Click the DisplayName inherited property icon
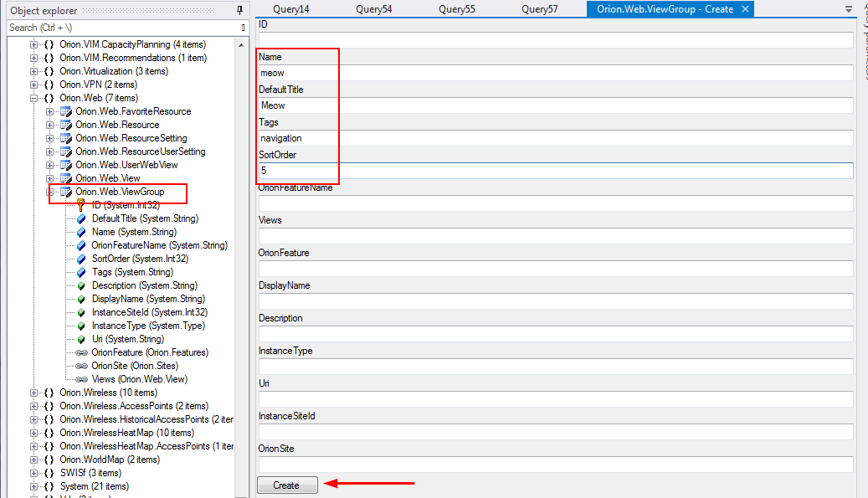Image resolution: width=868 pixels, height=498 pixels. point(81,299)
